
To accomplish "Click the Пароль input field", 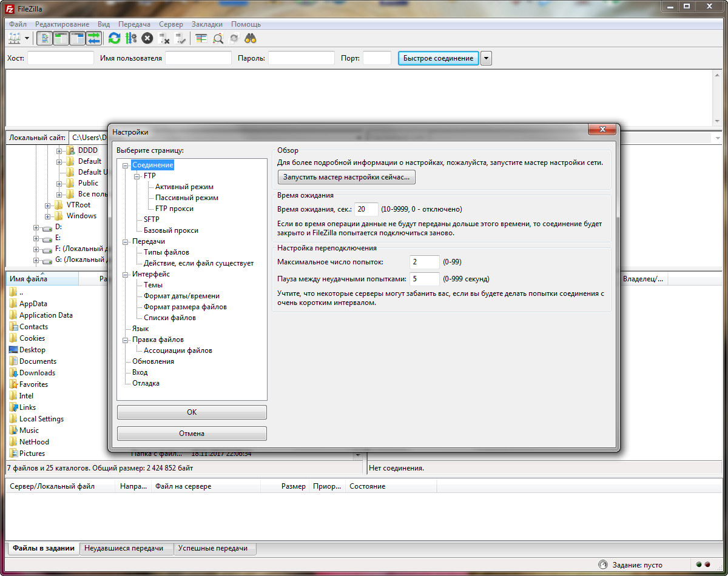I will (302, 58).
